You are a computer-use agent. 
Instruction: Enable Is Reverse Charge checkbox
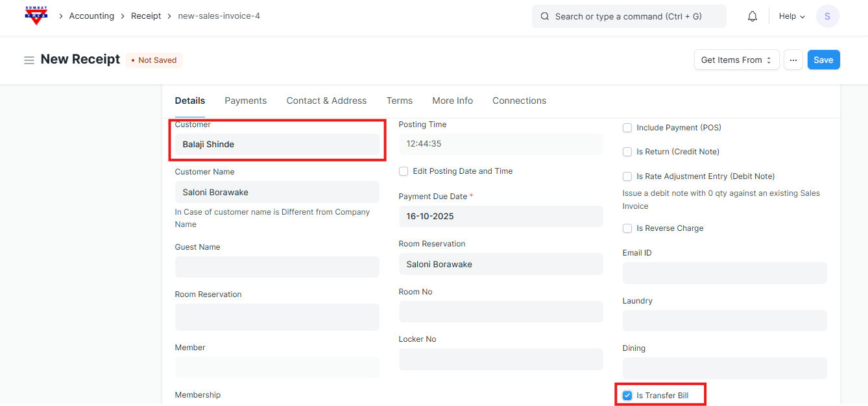(x=627, y=228)
